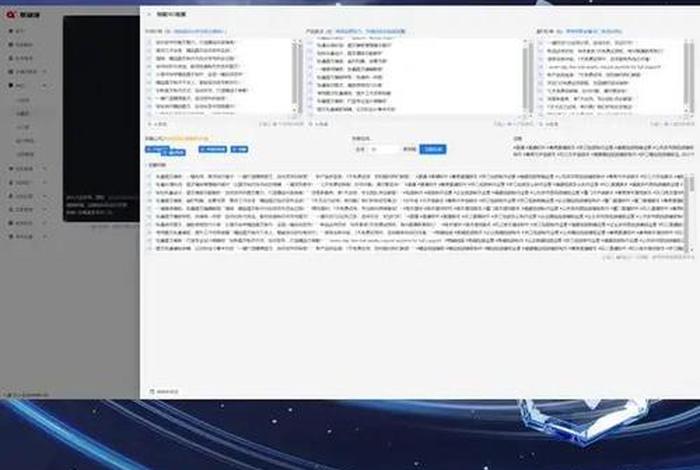Viewport: 700px width, 470px height.
Task: Expand the last sidebar menu group's chevron
Action: (45, 237)
